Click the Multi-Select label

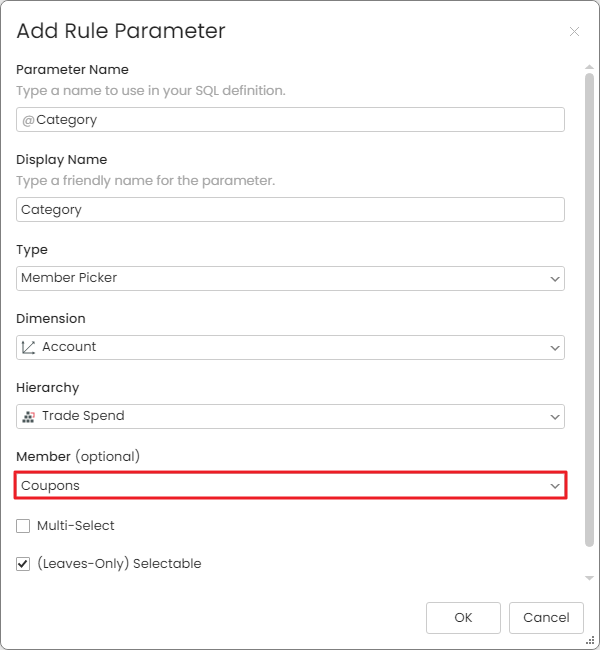75,526
